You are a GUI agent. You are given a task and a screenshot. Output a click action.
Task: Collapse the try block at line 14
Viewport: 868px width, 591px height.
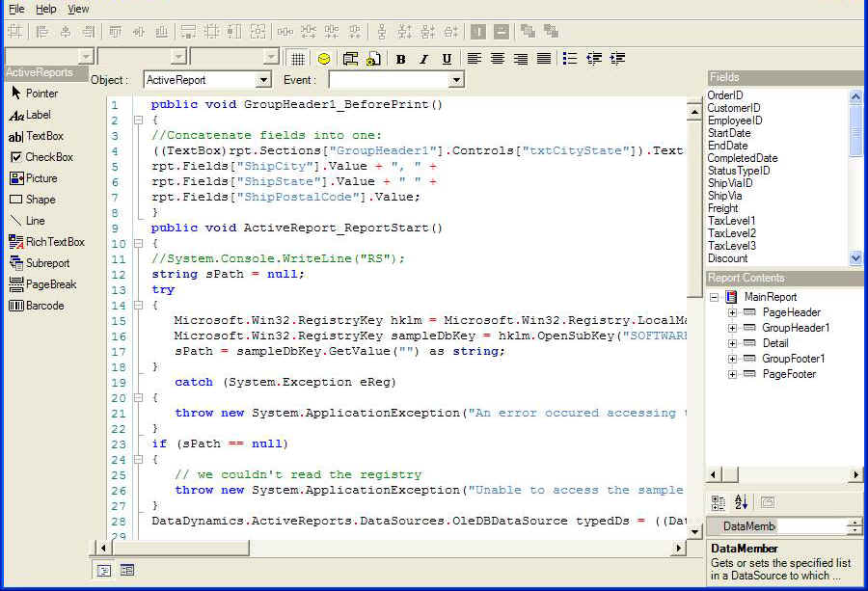coord(138,306)
